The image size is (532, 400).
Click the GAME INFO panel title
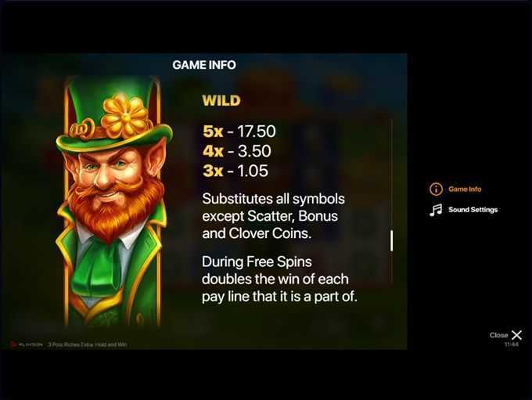pyautogui.click(x=204, y=65)
